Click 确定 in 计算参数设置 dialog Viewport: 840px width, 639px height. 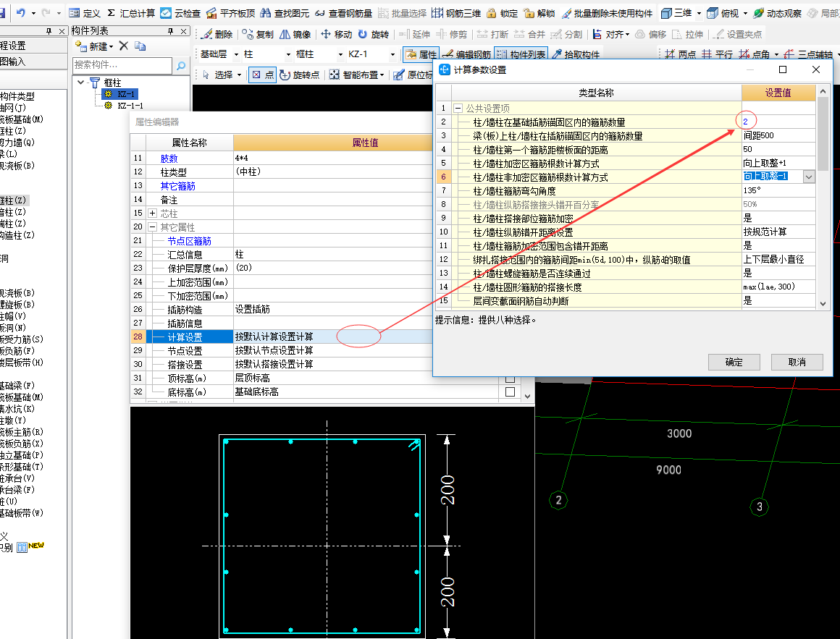point(734,363)
